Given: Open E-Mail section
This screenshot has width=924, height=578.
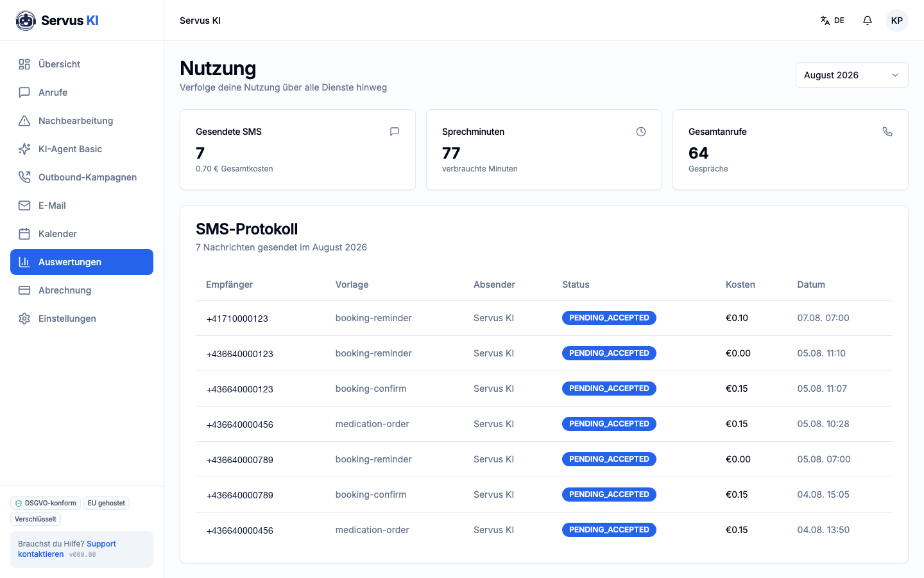Looking at the screenshot, I should pos(81,206).
